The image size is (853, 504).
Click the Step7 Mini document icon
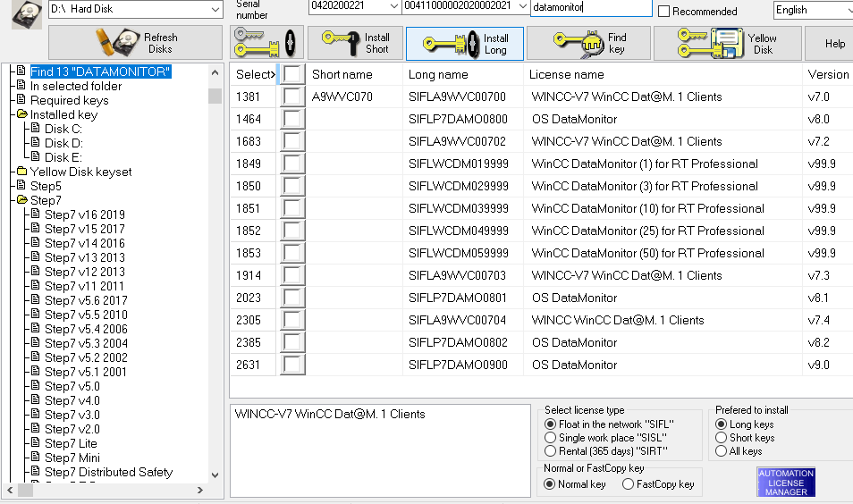[x=36, y=457]
